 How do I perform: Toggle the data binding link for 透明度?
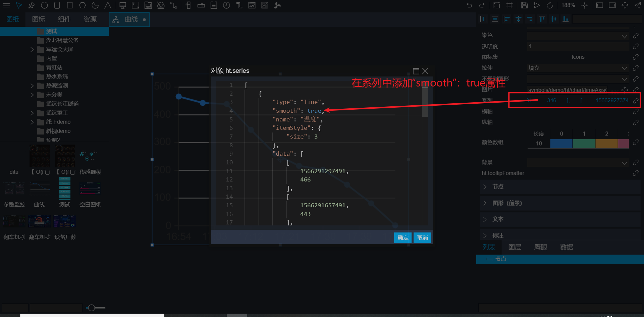[636, 46]
